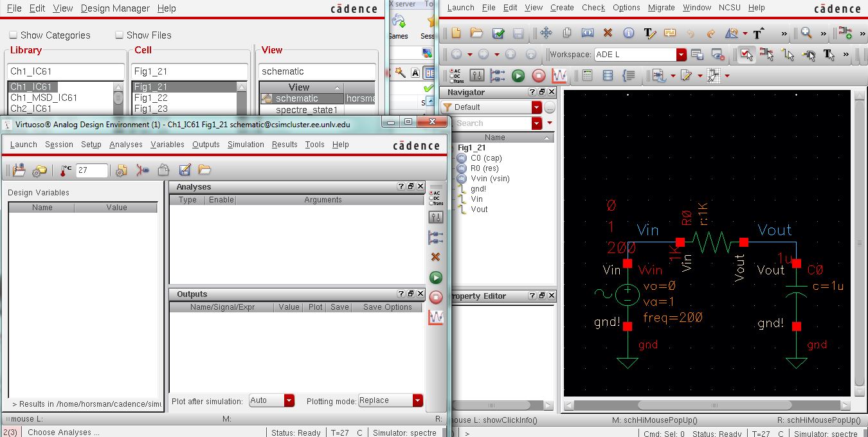
Task: Select Ch1_MSD_IC61 in the Library list
Action: pos(44,98)
